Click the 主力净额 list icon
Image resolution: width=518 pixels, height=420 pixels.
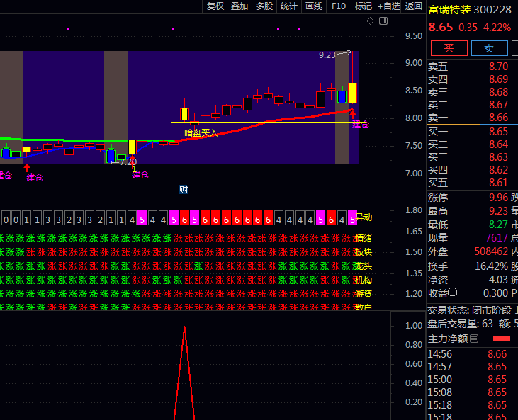click(474, 339)
